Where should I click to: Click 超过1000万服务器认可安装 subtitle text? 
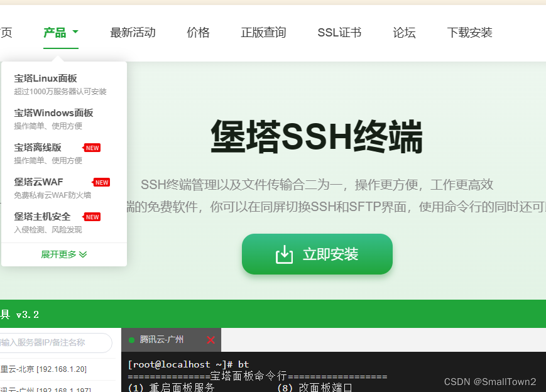coord(60,92)
